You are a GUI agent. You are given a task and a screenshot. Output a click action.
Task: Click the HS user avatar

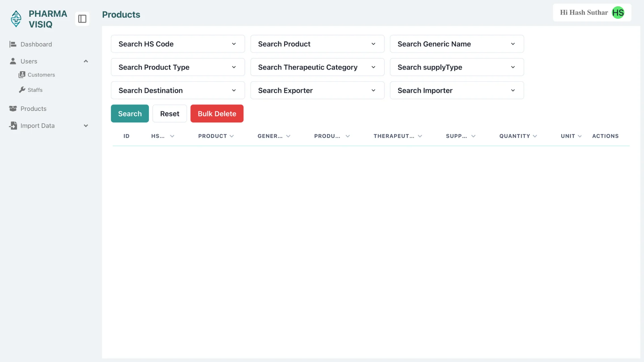coord(618,13)
